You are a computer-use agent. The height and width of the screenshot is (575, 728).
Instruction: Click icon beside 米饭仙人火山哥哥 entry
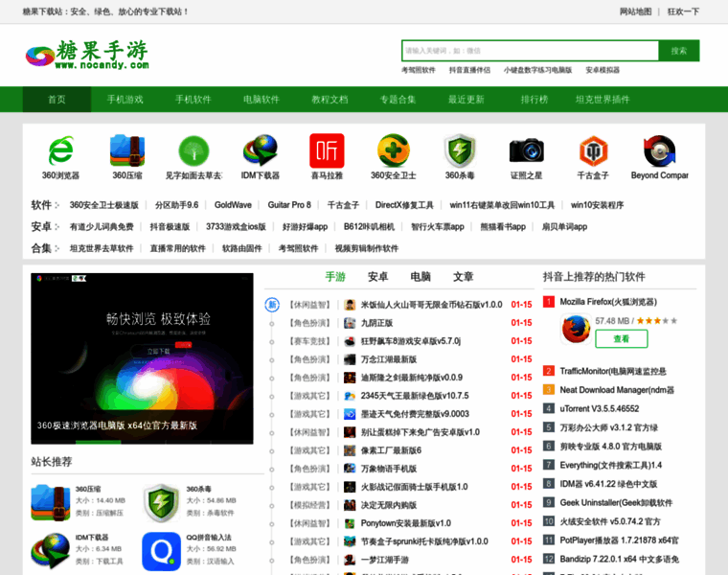350,305
